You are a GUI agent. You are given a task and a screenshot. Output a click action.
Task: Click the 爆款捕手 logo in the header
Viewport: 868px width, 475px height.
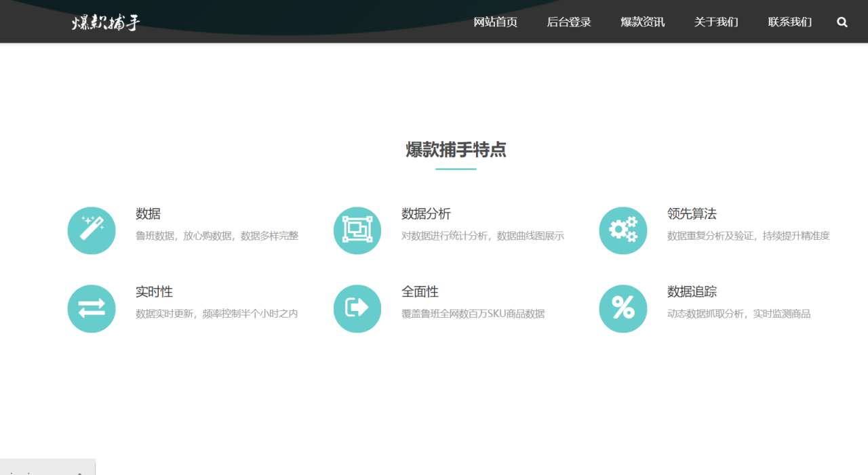(x=103, y=22)
